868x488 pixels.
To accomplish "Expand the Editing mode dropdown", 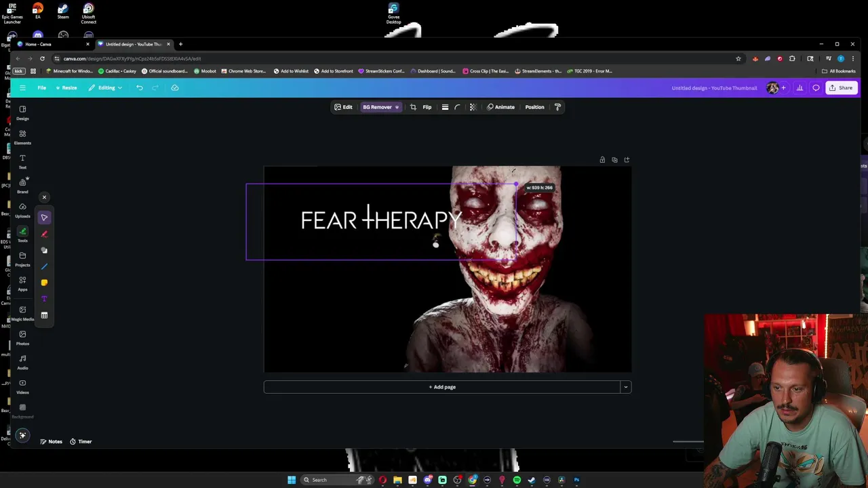I will [x=105, y=87].
